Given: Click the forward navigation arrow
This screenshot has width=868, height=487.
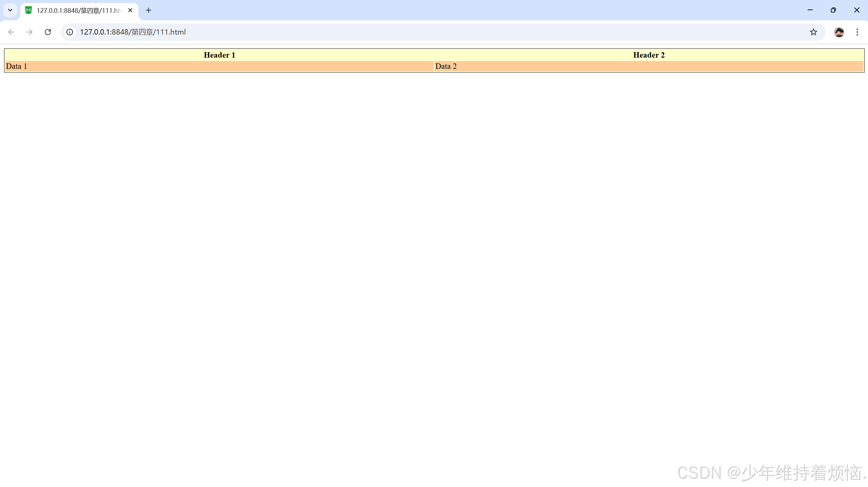Looking at the screenshot, I should (x=30, y=32).
